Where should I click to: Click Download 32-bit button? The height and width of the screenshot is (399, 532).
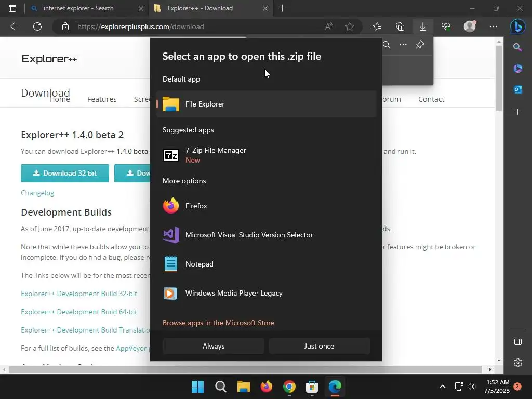point(65,173)
